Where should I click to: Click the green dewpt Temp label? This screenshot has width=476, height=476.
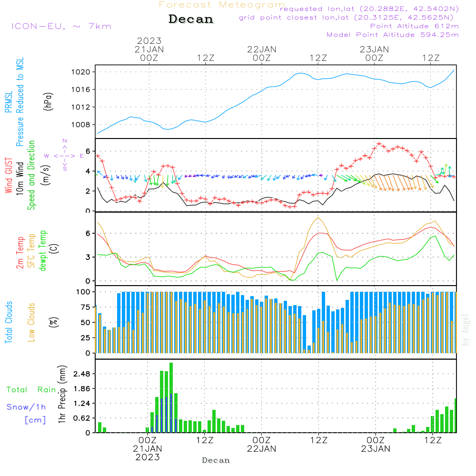[43, 250]
